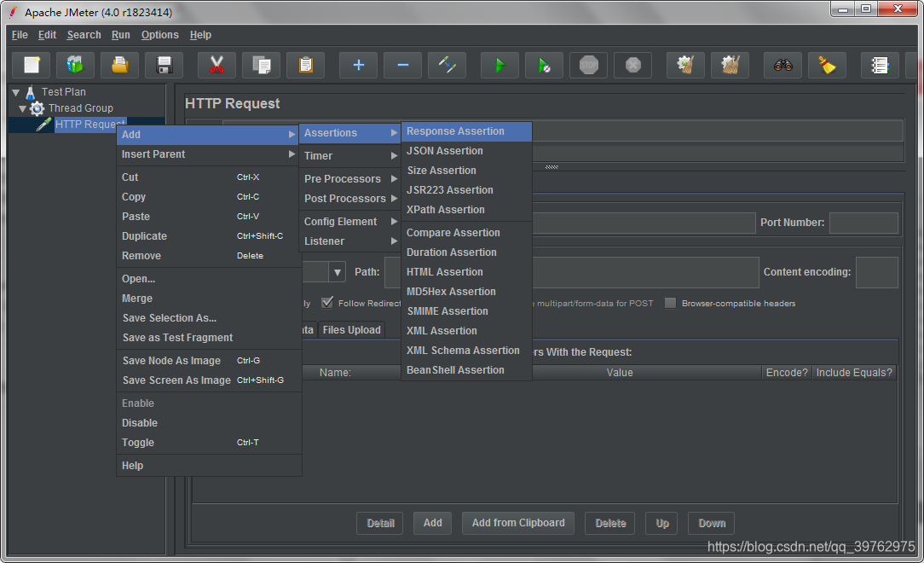Click the New test plan icon
This screenshot has height=563, width=924.
32,65
